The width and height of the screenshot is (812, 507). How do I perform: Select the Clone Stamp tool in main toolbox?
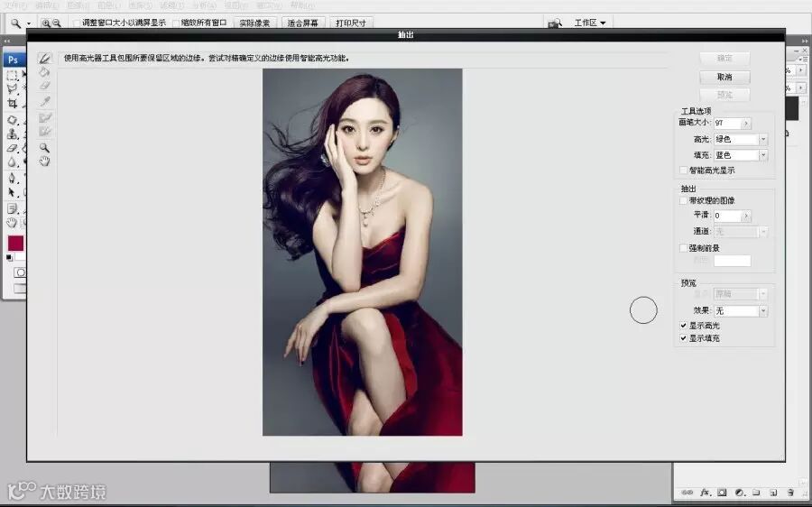[12, 134]
